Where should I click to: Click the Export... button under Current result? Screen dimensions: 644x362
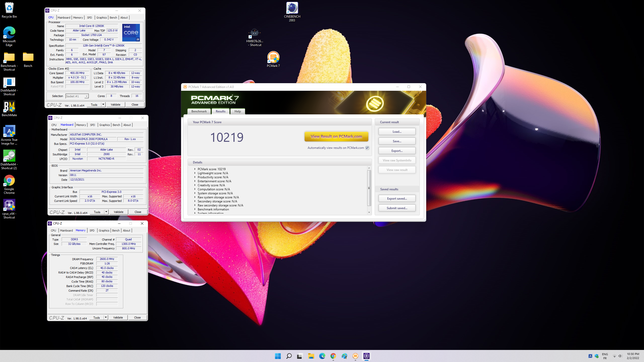397,151
